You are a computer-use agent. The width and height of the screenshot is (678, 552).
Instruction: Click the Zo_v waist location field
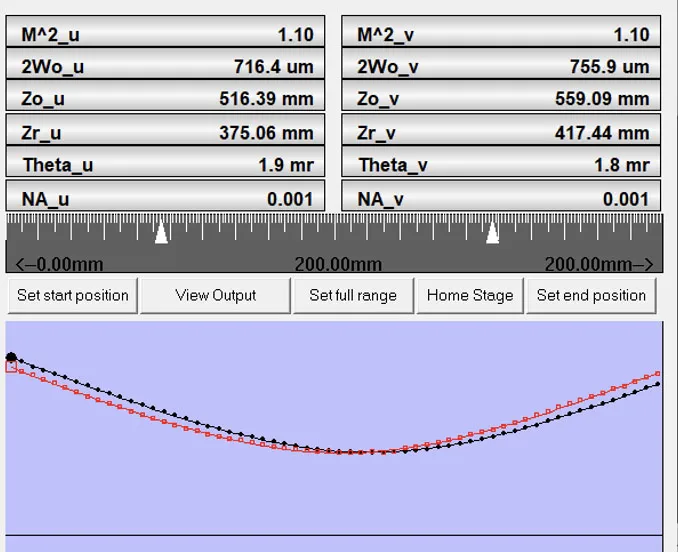coord(502,99)
